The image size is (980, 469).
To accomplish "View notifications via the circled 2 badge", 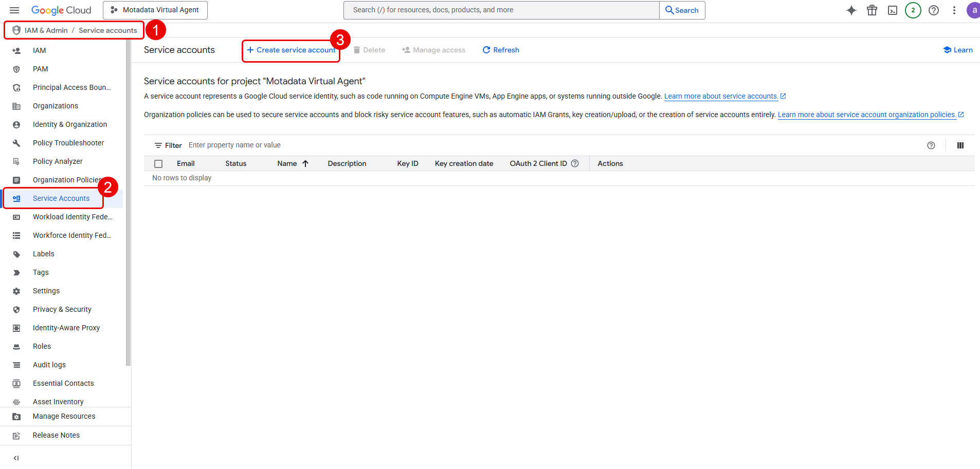I will pos(913,10).
